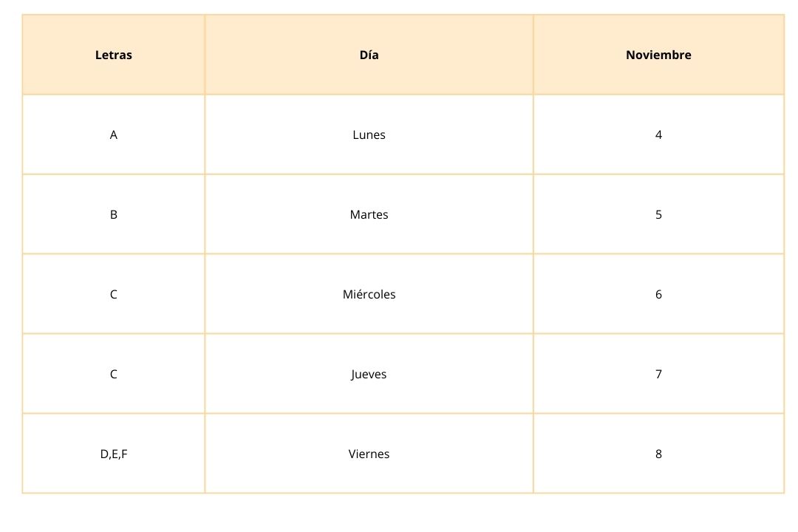Select the cell containing letter A
This screenshot has width=798, height=532.
click(114, 134)
